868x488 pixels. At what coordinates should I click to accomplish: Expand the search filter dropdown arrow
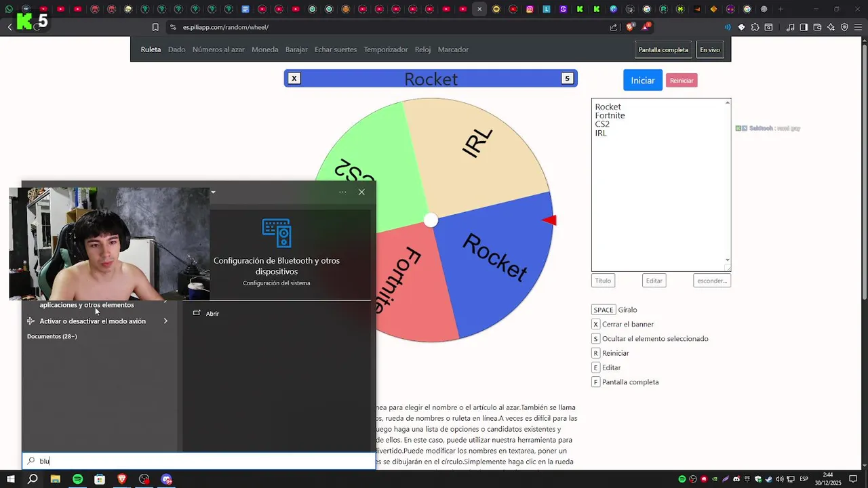[x=213, y=192]
